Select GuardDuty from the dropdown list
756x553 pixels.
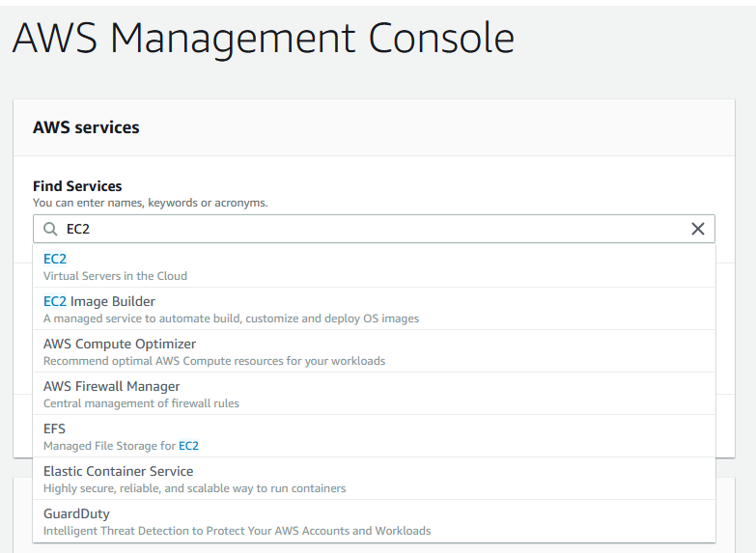[374, 521]
